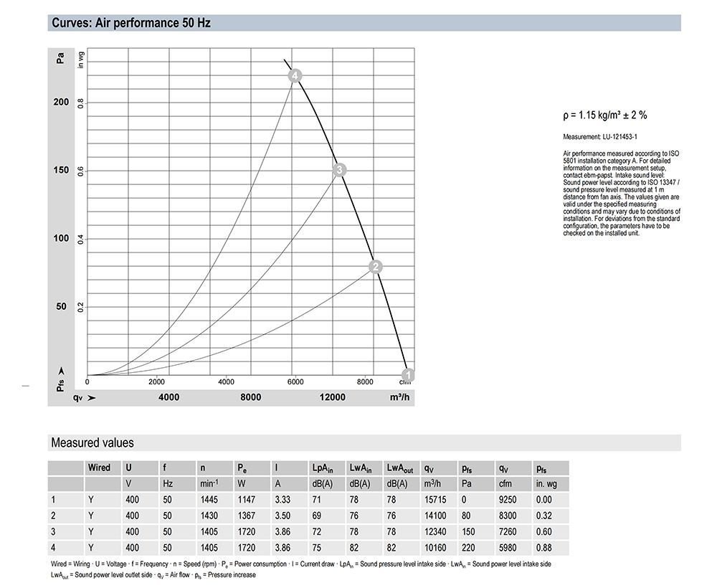The height and width of the screenshot is (588, 717).
Task: Select the 'Wired' column header
Action: pos(99,468)
